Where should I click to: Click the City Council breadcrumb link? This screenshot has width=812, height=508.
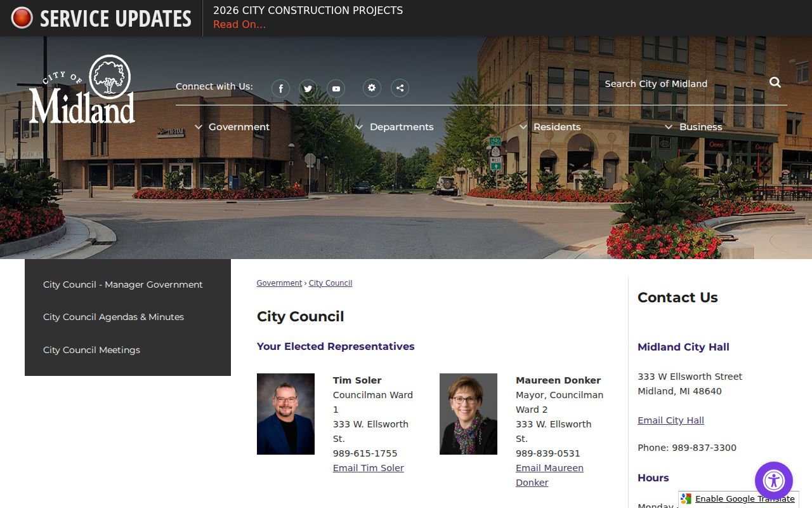pyautogui.click(x=331, y=283)
